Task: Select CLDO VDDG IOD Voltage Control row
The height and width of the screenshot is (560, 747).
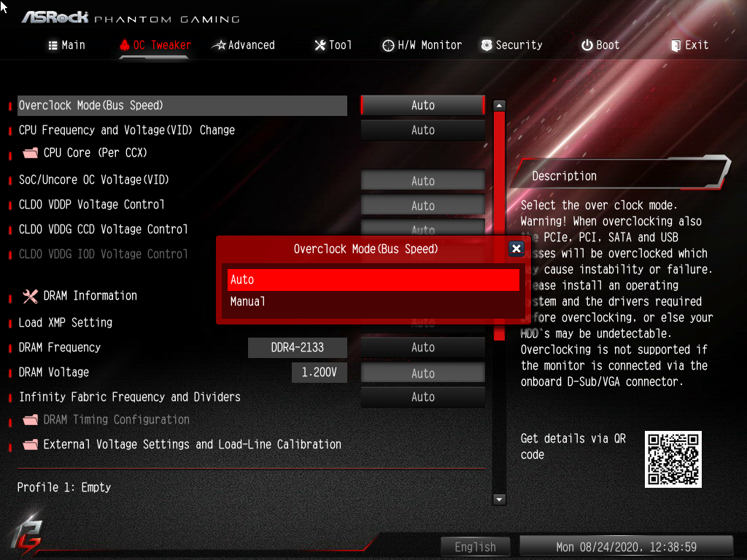Action: coord(103,254)
